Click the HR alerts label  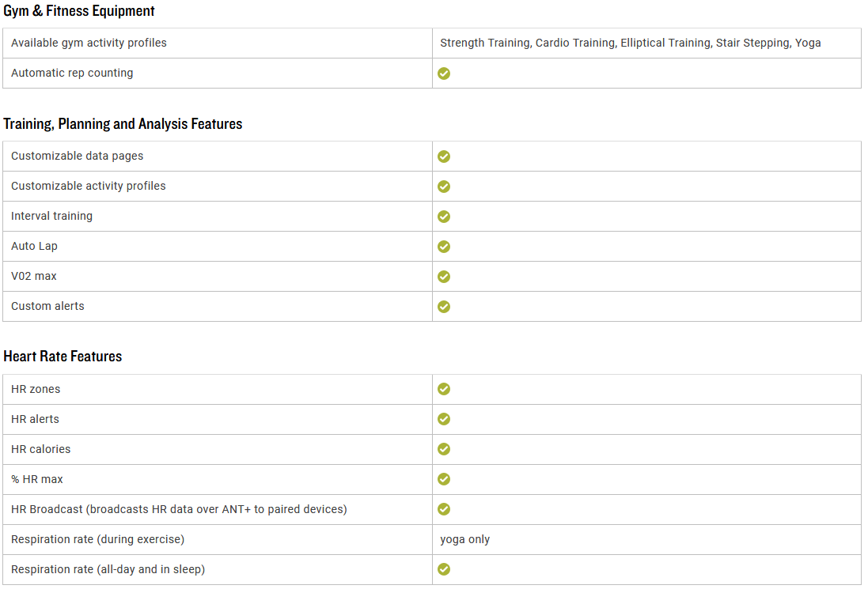[x=35, y=419]
